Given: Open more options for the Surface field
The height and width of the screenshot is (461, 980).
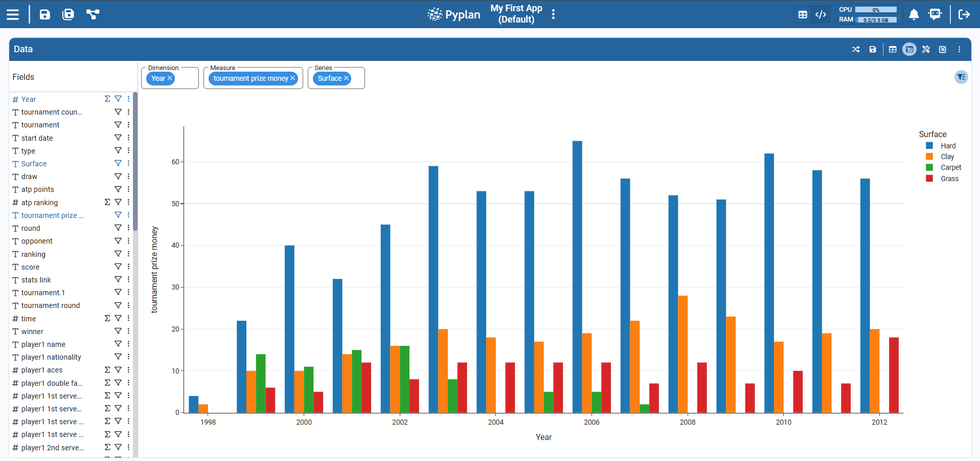Looking at the screenshot, I should [128, 164].
